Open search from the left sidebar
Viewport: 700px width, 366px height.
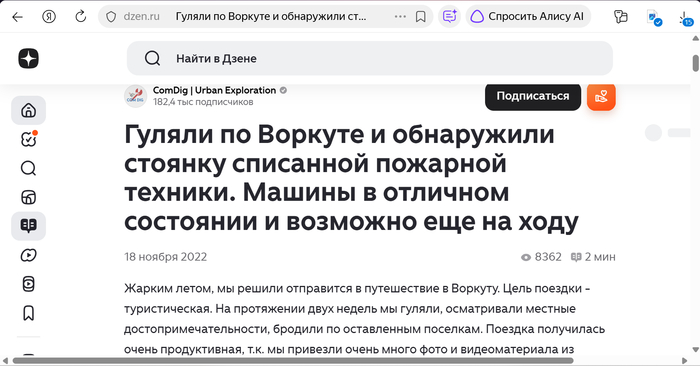29,168
